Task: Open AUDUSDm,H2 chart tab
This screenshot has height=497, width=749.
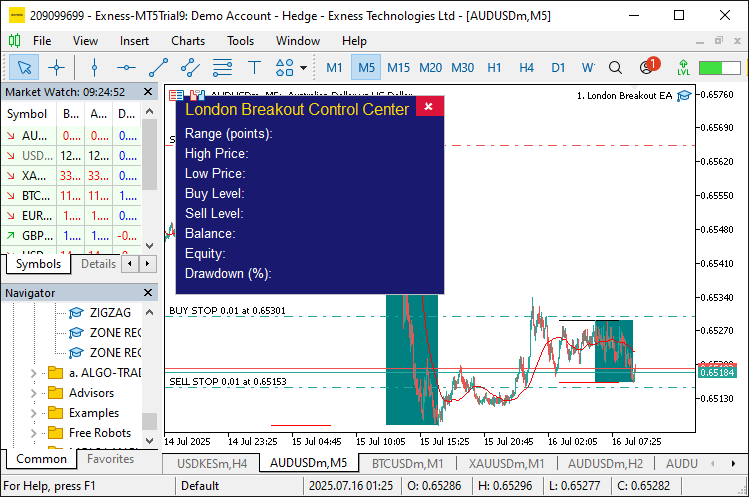Action: pyautogui.click(x=605, y=464)
